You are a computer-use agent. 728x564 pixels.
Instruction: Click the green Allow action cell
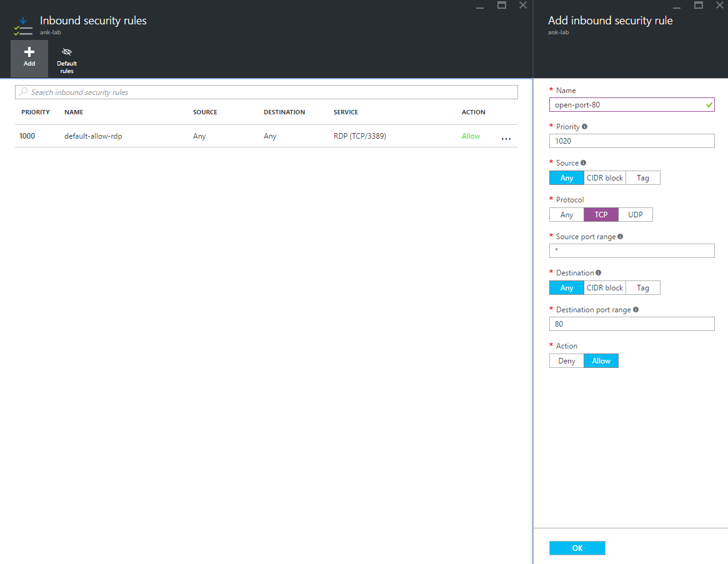tap(471, 136)
